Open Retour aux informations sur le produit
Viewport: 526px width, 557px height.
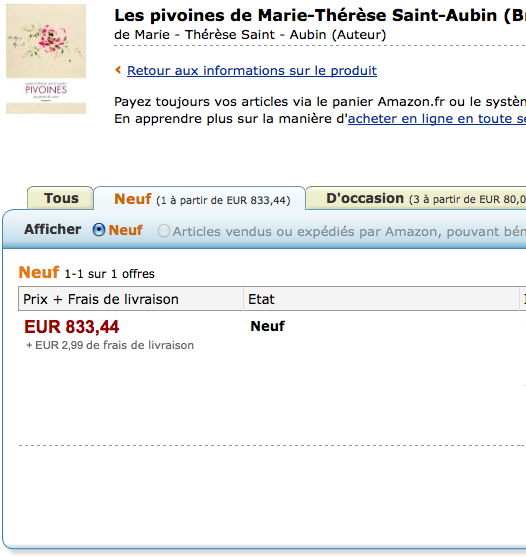[x=252, y=71]
